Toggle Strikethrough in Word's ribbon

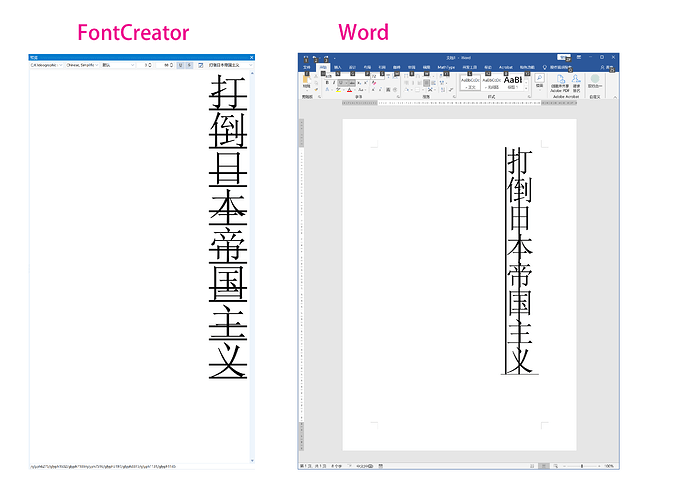pyautogui.click(x=352, y=83)
